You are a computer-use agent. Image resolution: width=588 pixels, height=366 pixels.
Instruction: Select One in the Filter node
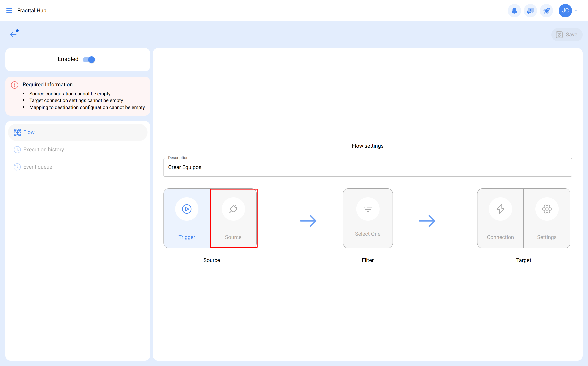click(368, 234)
